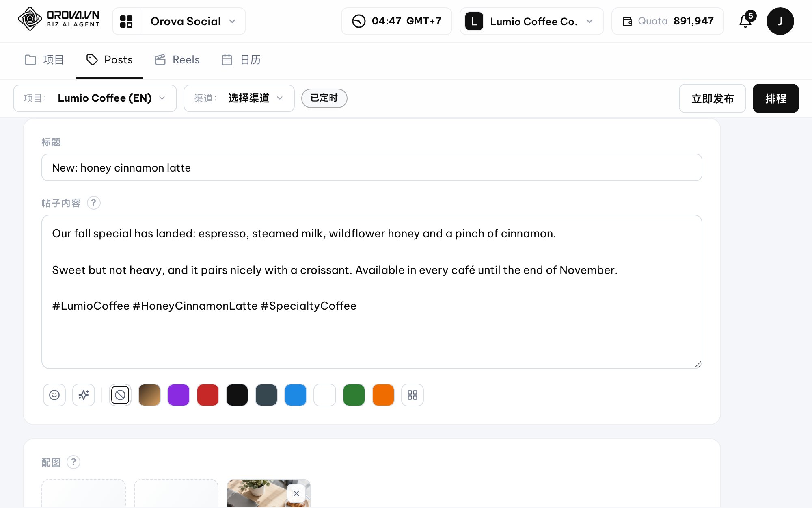Click the 04:47 GMT+7 clock display
The height and width of the screenshot is (508, 812).
point(397,21)
